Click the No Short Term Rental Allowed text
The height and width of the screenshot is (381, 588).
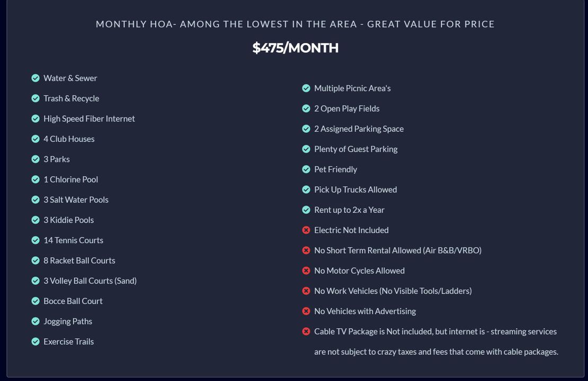pyautogui.click(x=397, y=250)
